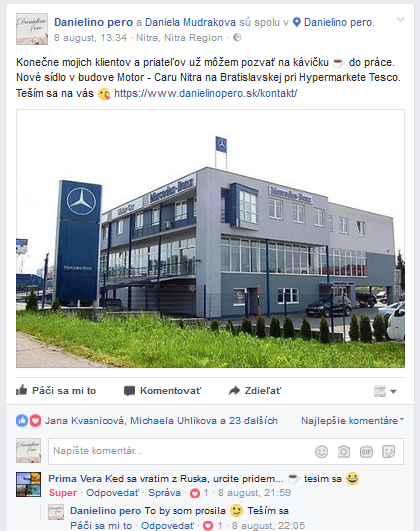The width and height of the screenshot is (420, 531).
Task: Click the Komentovať button
Action: coord(163,390)
